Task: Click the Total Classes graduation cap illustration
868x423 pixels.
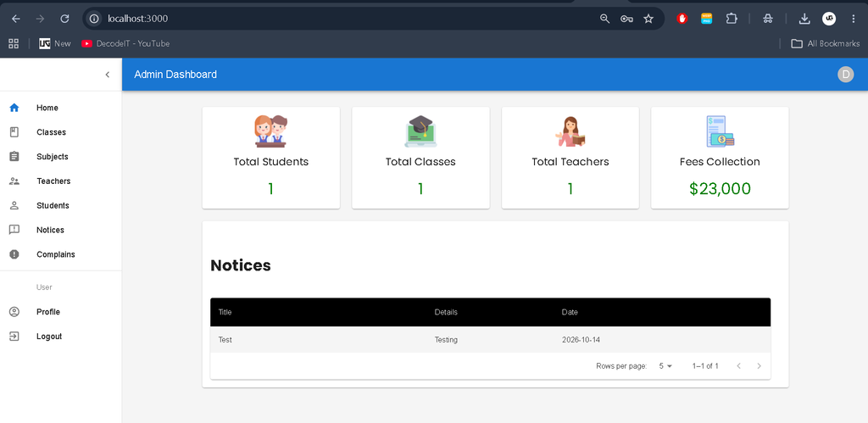Action: pos(420,131)
